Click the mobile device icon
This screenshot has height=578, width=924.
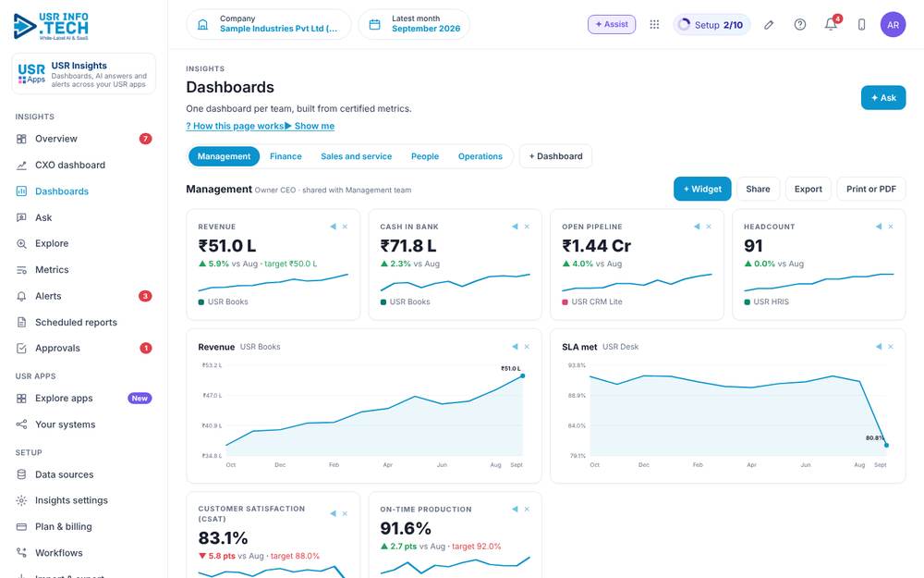(x=861, y=24)
